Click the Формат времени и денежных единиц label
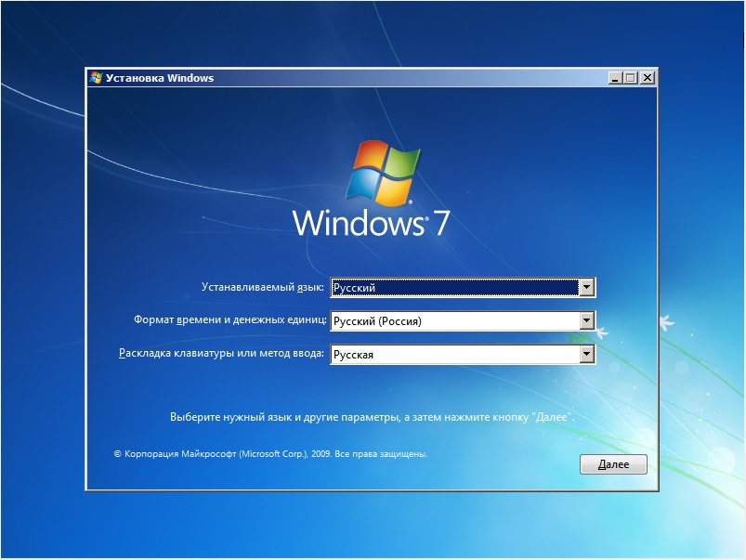Image resolution: width=746 pixels, height=560 pixels. point(230,320)
